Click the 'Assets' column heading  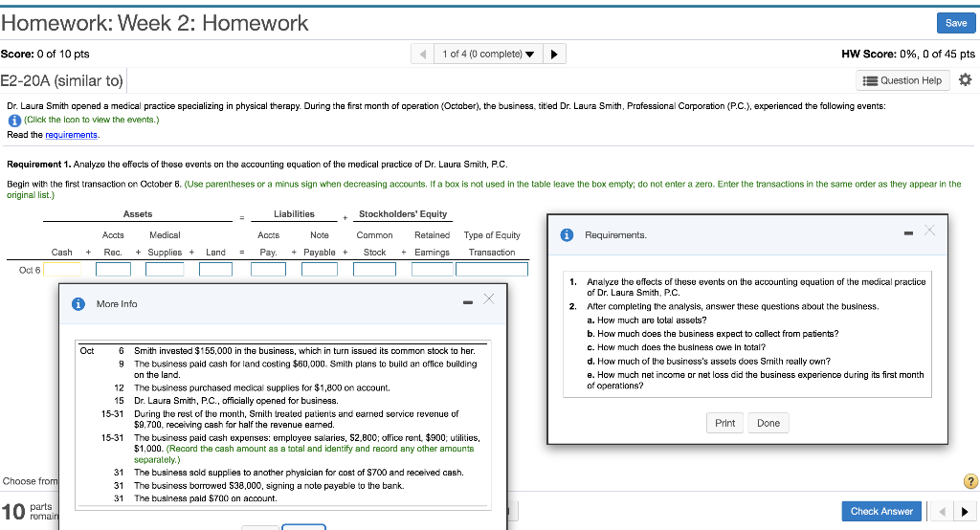tap(138, 213)
